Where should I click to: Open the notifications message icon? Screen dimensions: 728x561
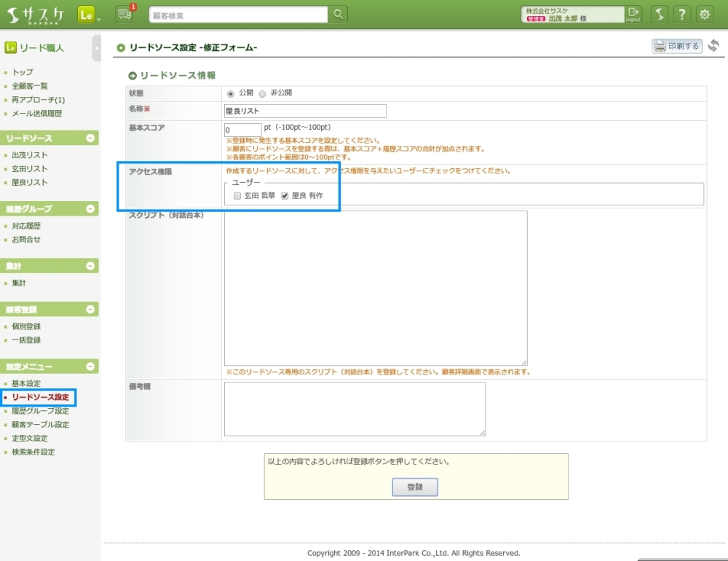(124, 15)
